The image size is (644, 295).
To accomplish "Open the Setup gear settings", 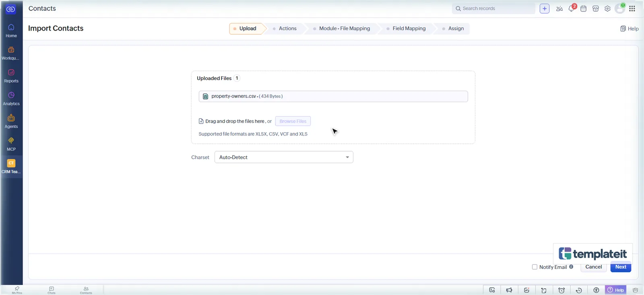I will 607,8.
